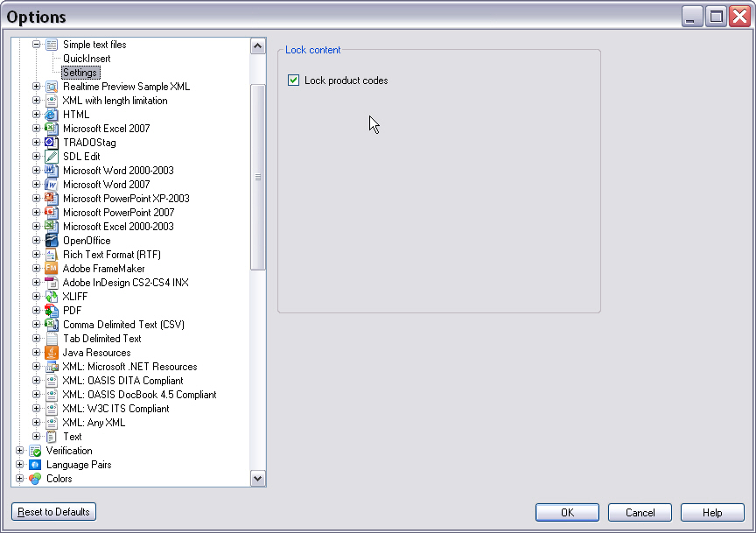Screen dimensions: 756x533
Task: Select XML: OASIS DocBook 4.5 Compliant
Action: coord(139,395)
